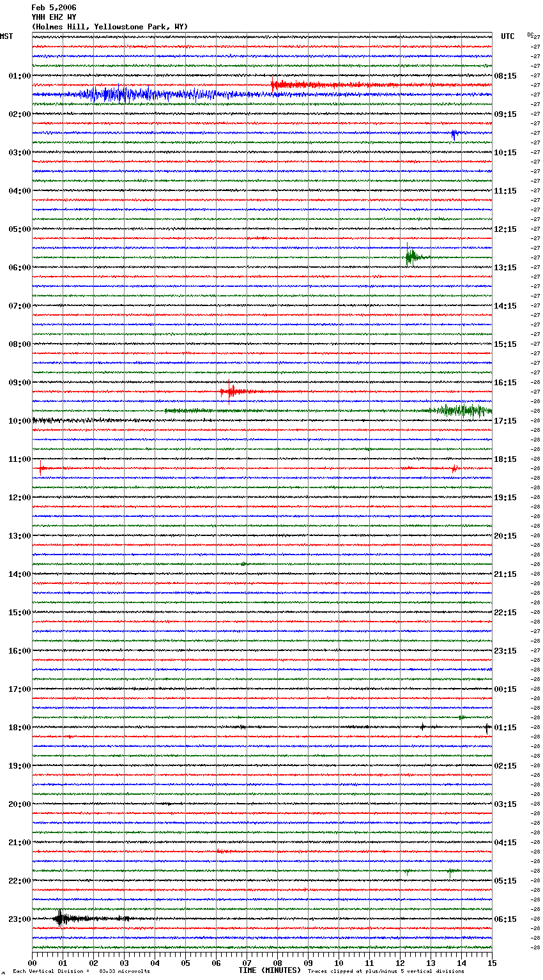The width and height of the screenshot is (543, 980).
Task: Click the red event onset near minute 8 after 01:00
Action: (x=274, y=84)
